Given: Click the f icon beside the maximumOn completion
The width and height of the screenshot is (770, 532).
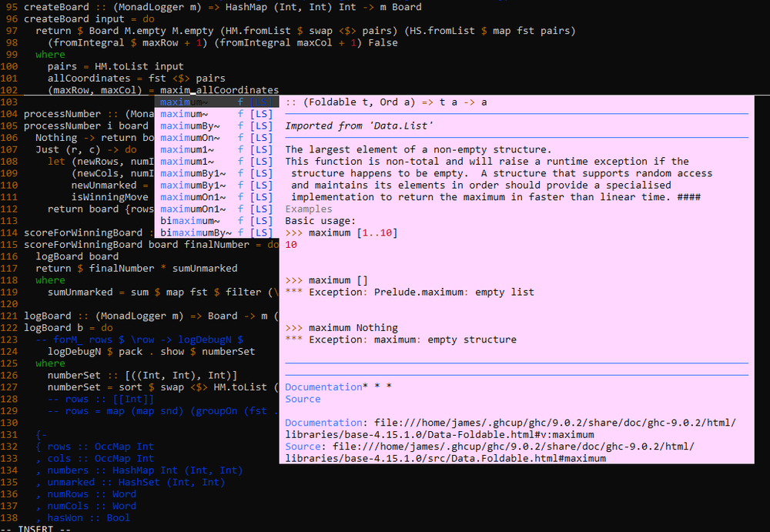Looking at the screenshot, I should pyautogui.click(x=239, y=137).
